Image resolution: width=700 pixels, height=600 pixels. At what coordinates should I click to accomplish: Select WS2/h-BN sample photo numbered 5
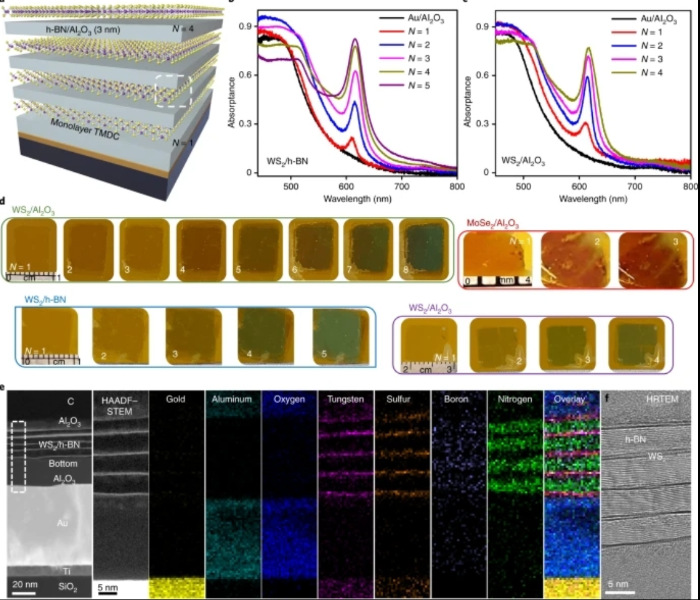(339, 336)
